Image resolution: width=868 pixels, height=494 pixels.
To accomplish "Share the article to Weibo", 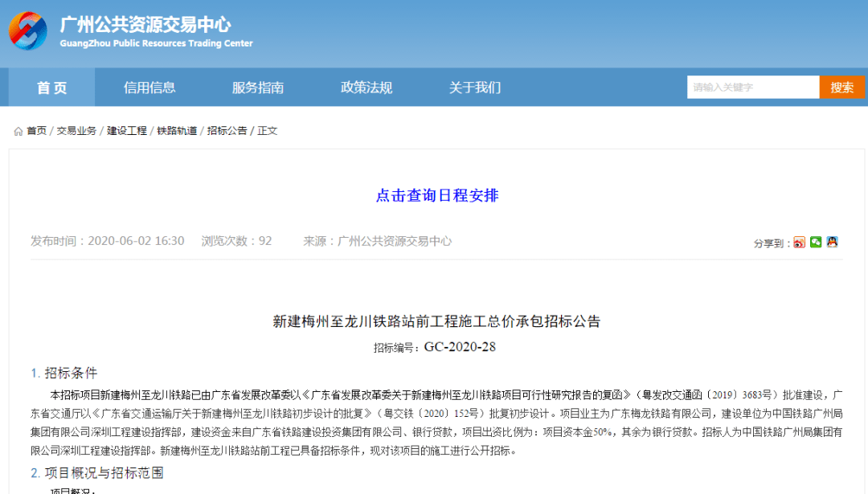I will 799,242.
